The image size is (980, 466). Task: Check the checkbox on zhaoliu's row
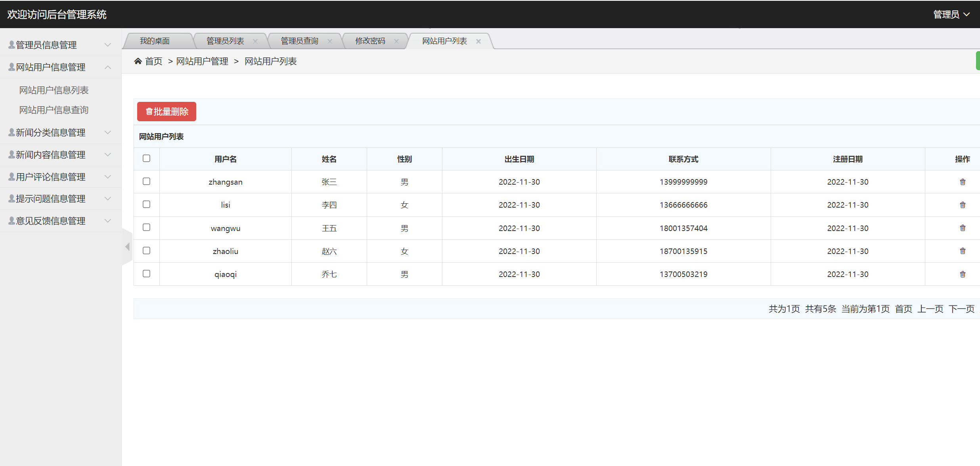[x=146, y=250]
